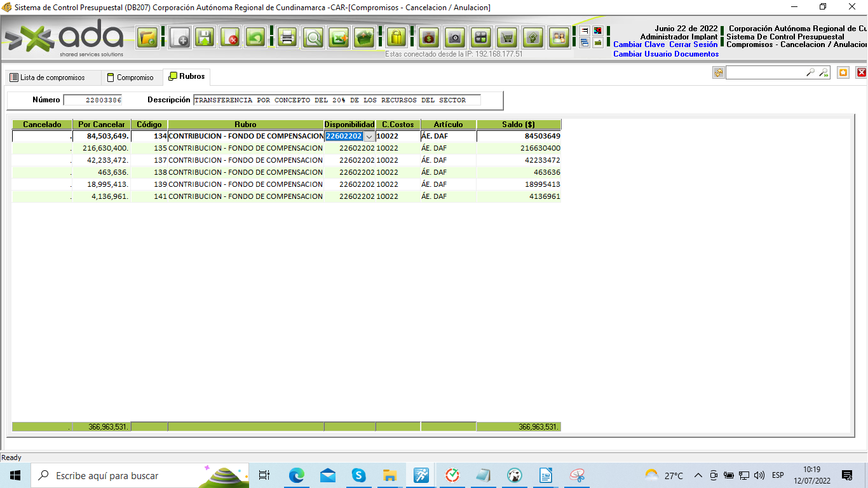Click the Excel export toolbar icon

338,37
